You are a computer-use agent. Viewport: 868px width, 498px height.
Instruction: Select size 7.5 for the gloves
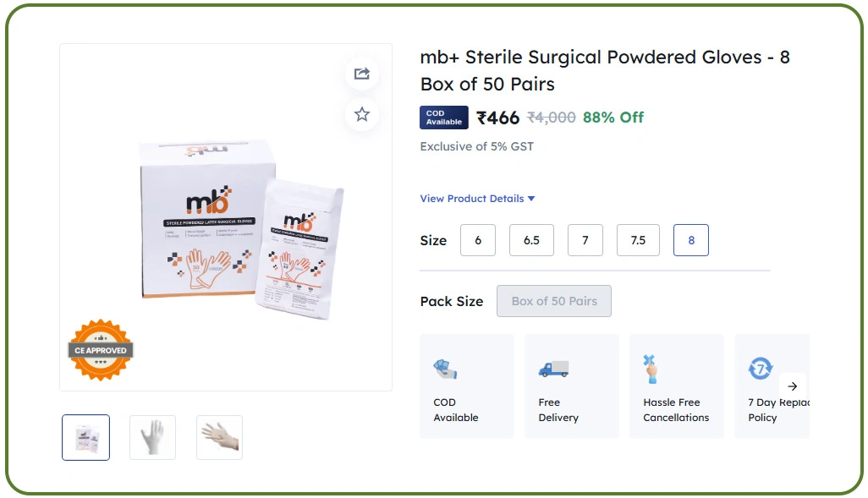tap(638, 240)
